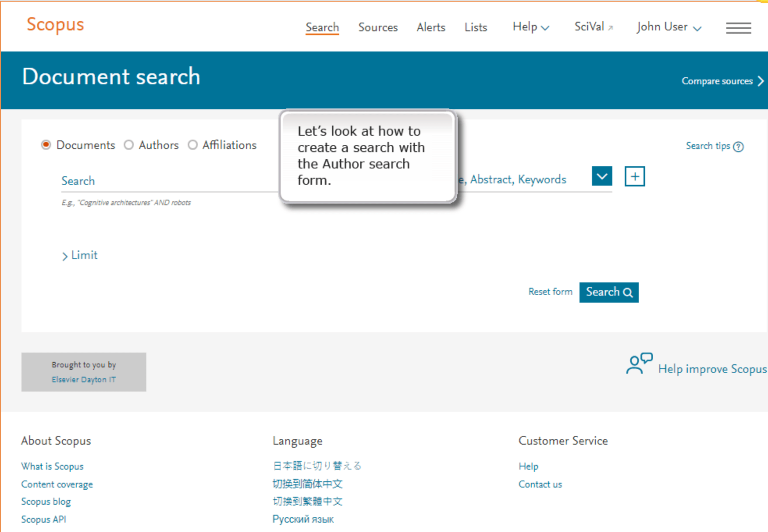Click inside the Search input field
Screen dimensions: 768x532
pyautogui.click(x=164, y=181)
